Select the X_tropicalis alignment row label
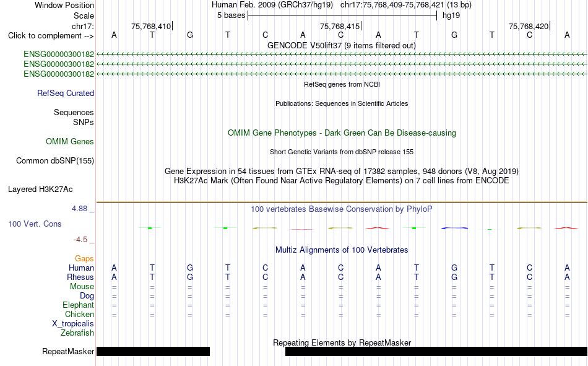 coord(73,324)
